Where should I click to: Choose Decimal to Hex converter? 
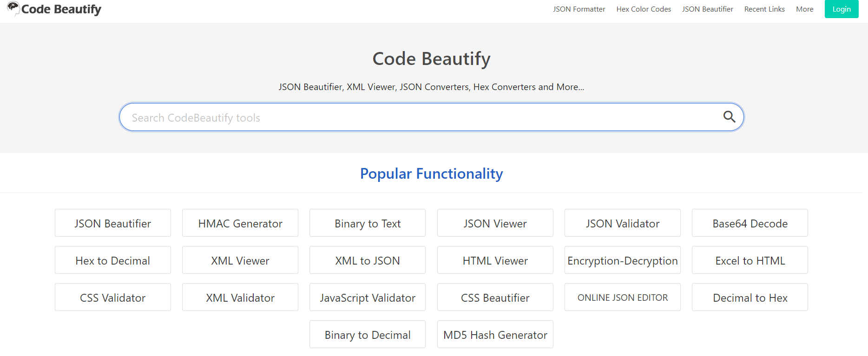(750, 297)
